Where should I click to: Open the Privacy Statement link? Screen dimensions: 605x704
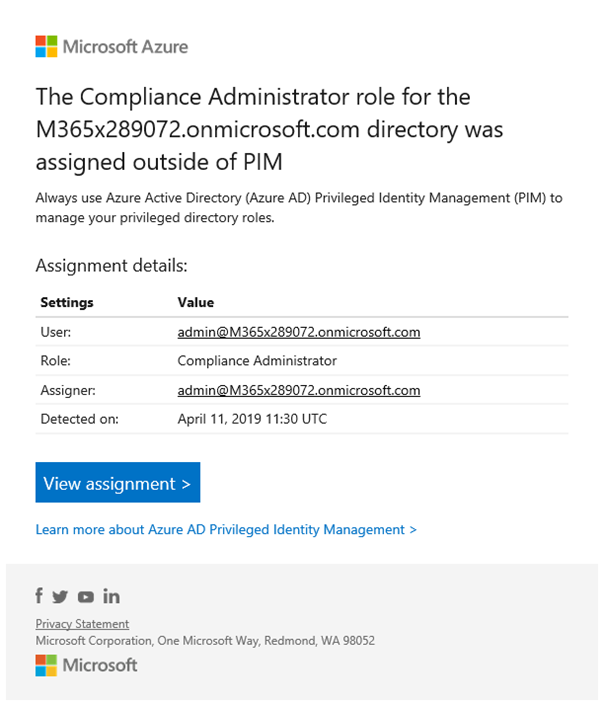click(82, 624)
